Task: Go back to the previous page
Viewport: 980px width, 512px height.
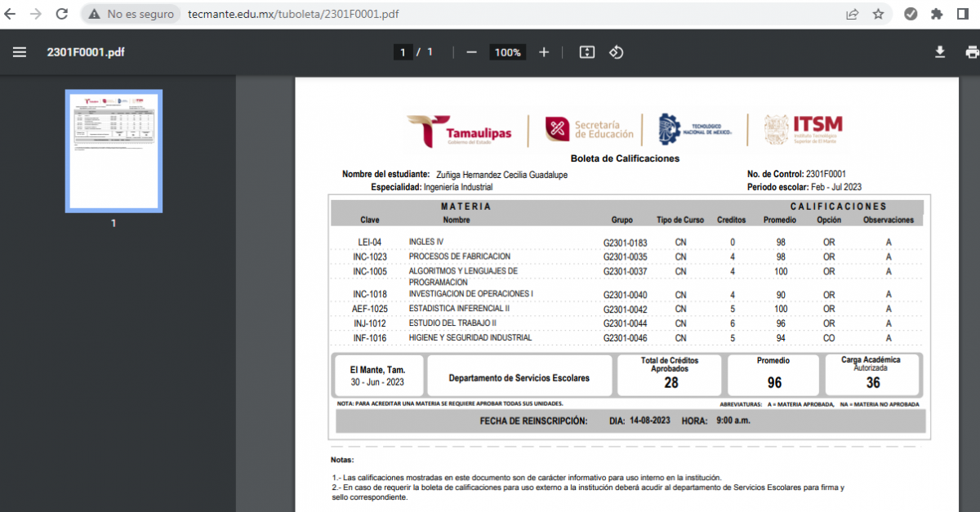Action: (11, 14)
